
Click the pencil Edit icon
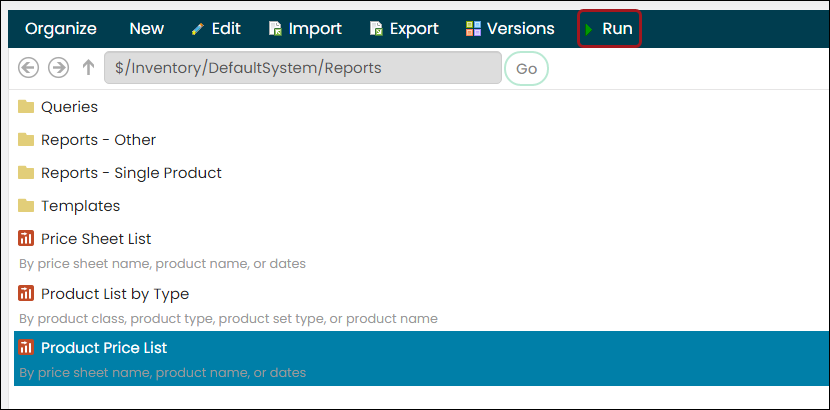coord(198,29)
